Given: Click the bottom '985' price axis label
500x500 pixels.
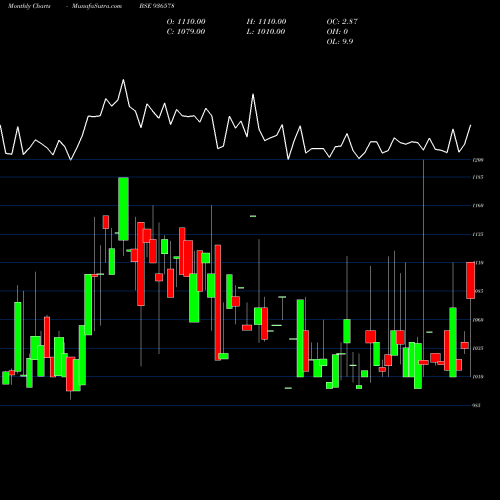Looking at the screenshot, I should click(x=477, y=406).
